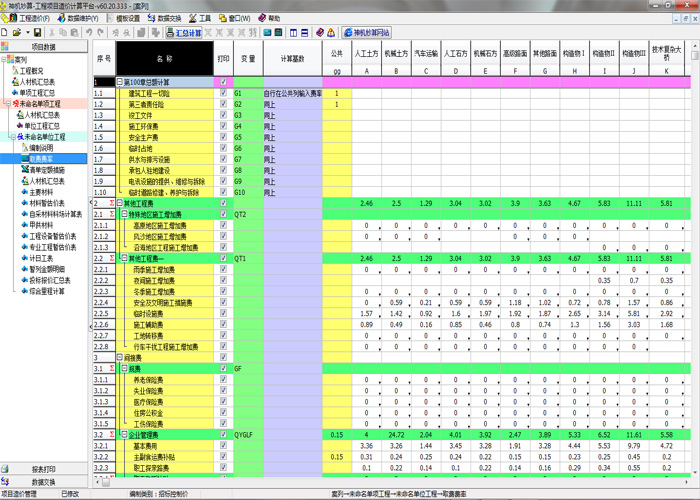
Task: Click the Undo arrow icon
Action: [x=90, y=33]
